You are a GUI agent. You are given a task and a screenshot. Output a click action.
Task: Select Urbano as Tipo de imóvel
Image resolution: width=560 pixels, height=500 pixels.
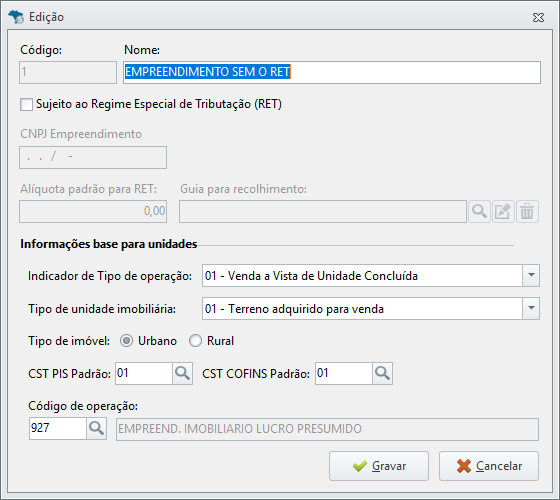pos(126,341)
